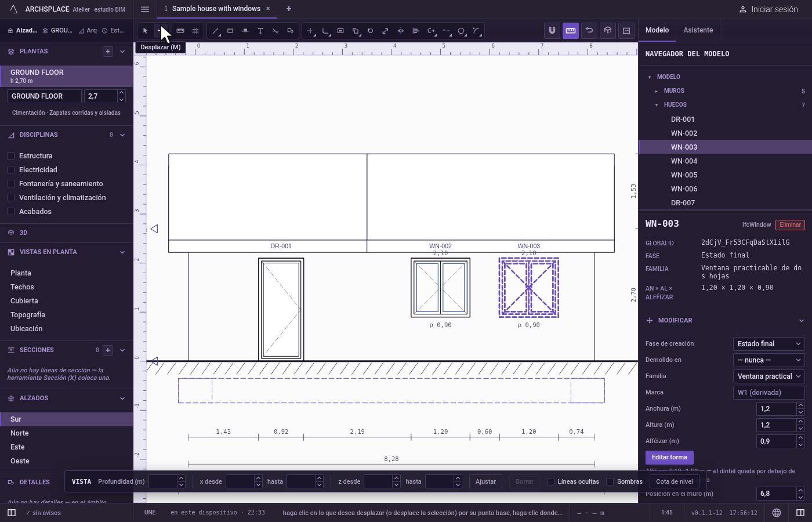Toggle the purple ruler icon button
Viewport: 812px width, 522px height.
[x=571, y=30]
